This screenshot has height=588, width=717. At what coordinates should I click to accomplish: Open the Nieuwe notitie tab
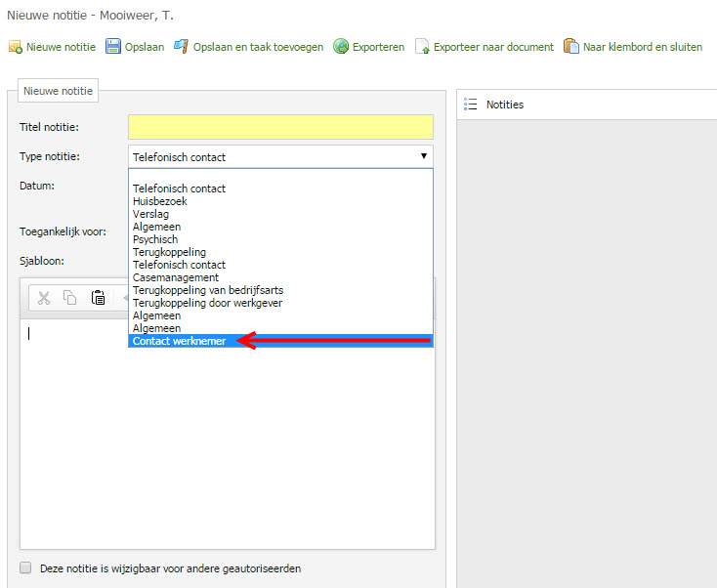[58, 91]
